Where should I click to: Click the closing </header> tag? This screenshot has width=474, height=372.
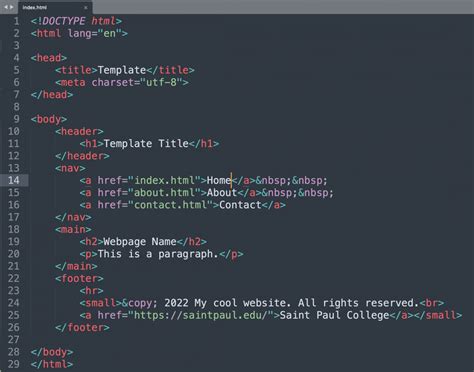pyautogui.click(x=82, y=156)
